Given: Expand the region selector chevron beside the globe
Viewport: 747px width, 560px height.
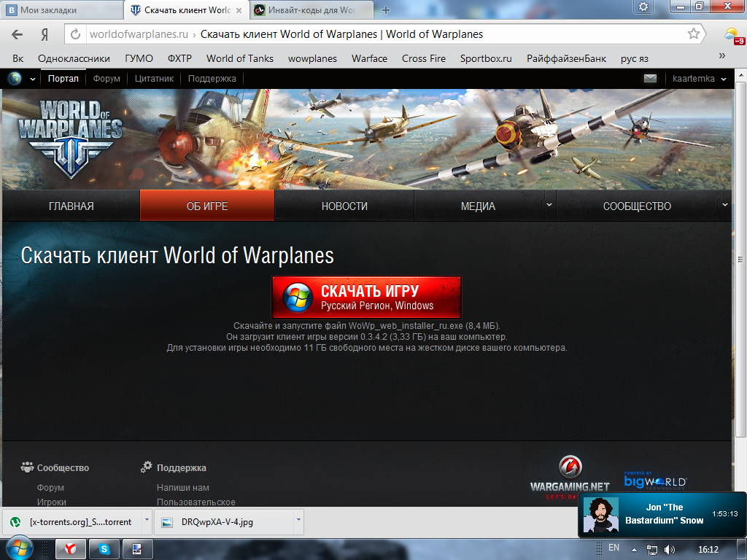Looking at the screenshot, I should (32, 79).
